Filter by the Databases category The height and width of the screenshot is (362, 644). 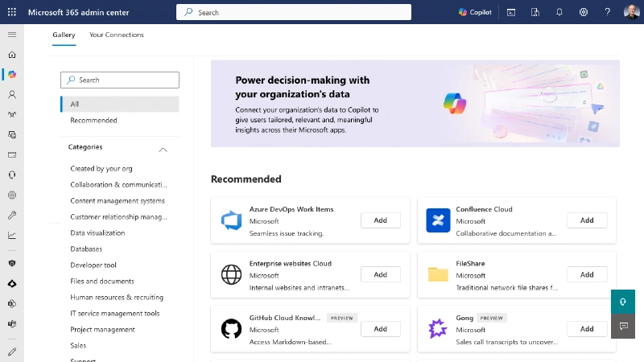(x=86, y=249)
